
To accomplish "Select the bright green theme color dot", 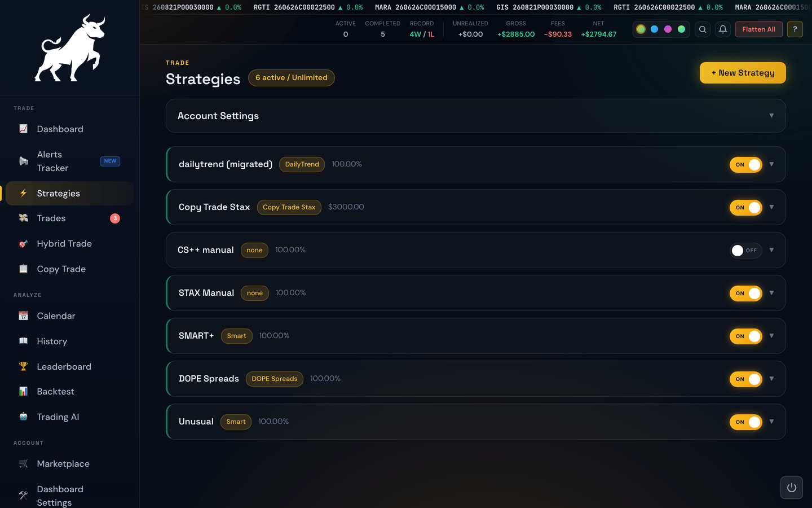I will [x=681, y=29].
